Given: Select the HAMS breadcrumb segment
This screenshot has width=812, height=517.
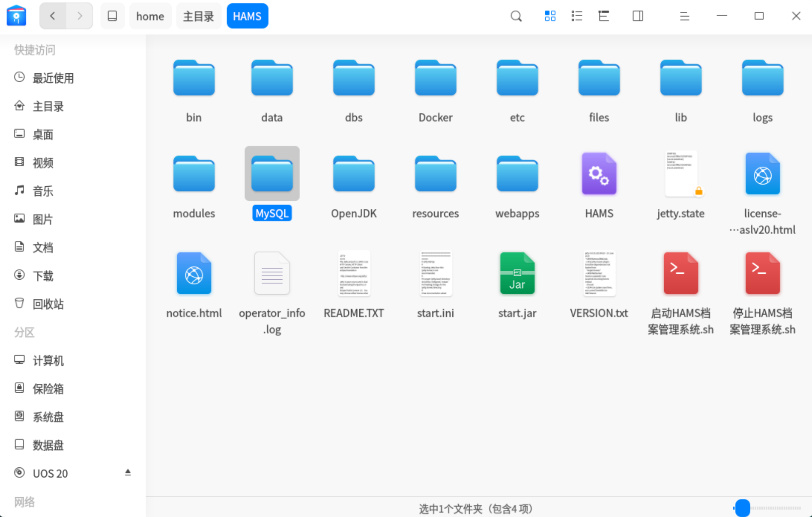Looking at the screenshot, I should pos(247,16).
